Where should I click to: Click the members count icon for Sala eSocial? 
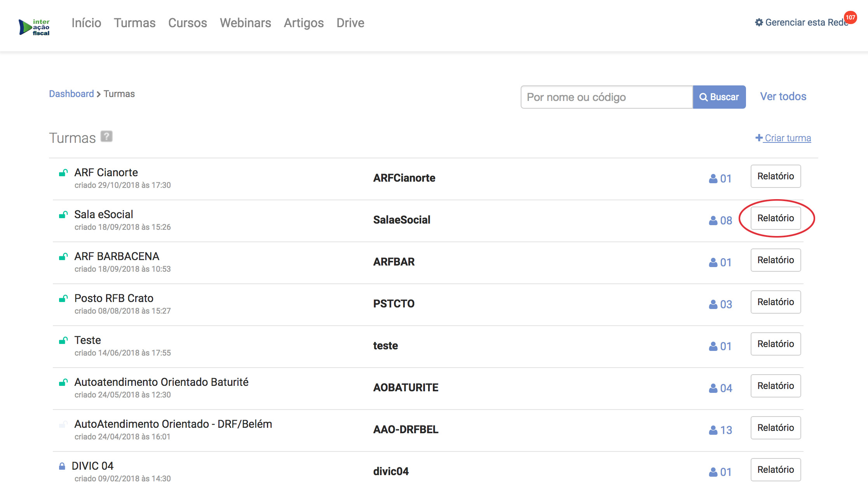tap(713, 220)
